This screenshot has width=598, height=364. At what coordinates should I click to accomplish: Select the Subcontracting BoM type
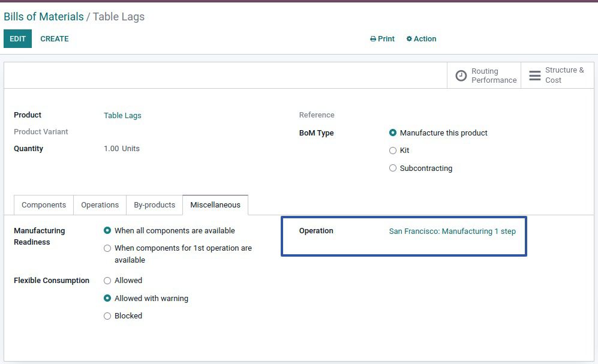point(393,169)
